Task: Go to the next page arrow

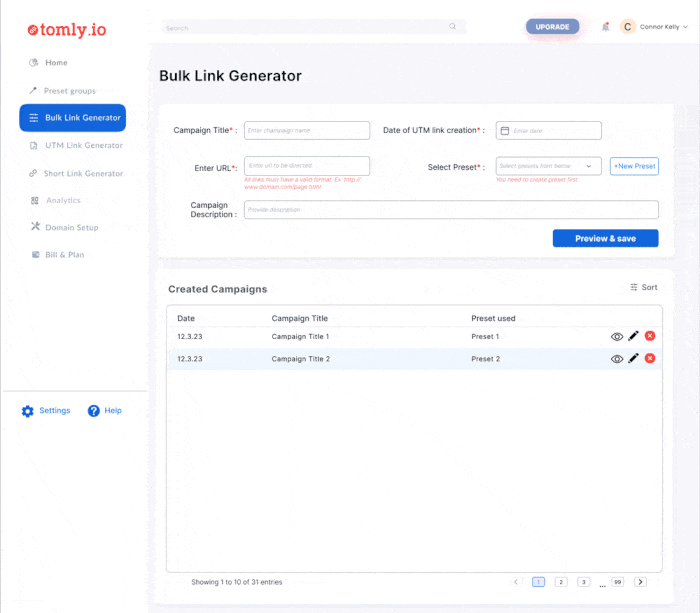Action: point(640,582)
